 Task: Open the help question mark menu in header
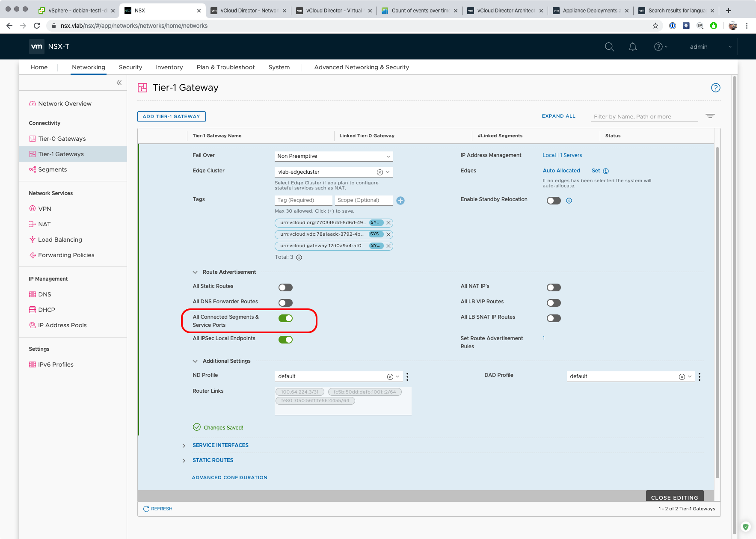click(661, 47)
